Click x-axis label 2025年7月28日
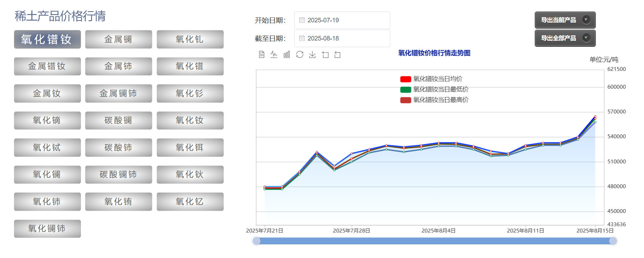The height and width of the screenshot is (258, 644). click(x=351, y=231)
